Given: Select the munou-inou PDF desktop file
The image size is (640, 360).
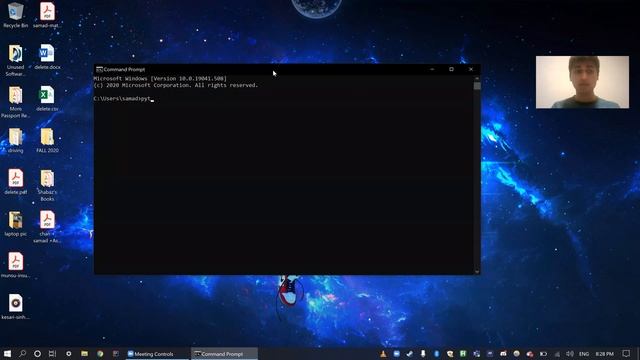Looking at the screenshot, I should pos(16,265).
